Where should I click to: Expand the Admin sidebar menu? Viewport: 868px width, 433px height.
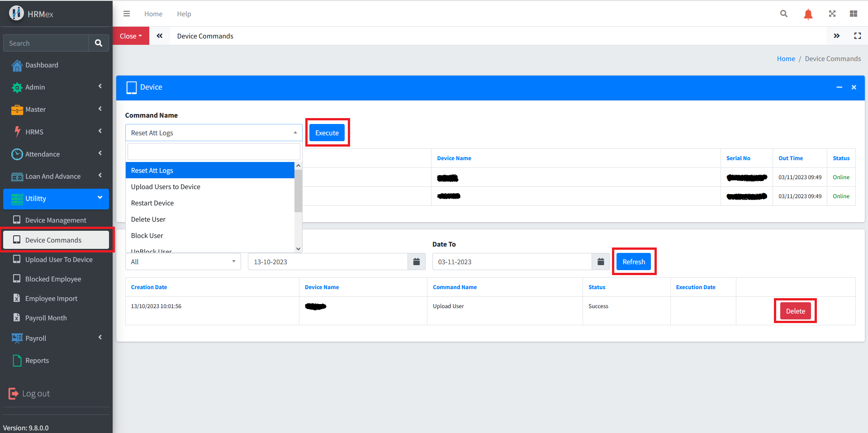(x=56, y=87)
